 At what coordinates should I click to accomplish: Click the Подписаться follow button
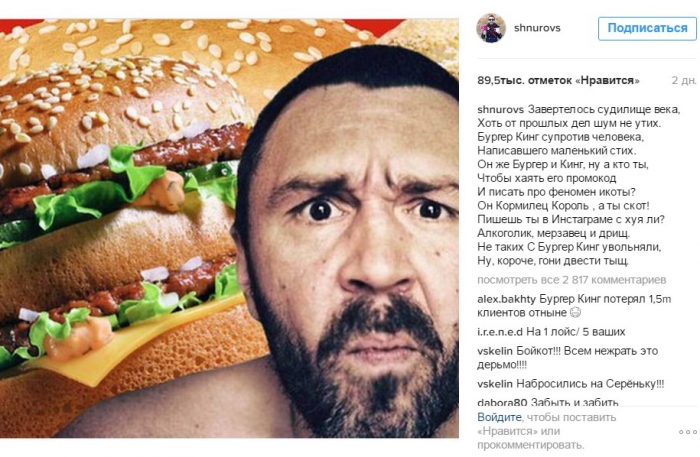pos(647,29)
